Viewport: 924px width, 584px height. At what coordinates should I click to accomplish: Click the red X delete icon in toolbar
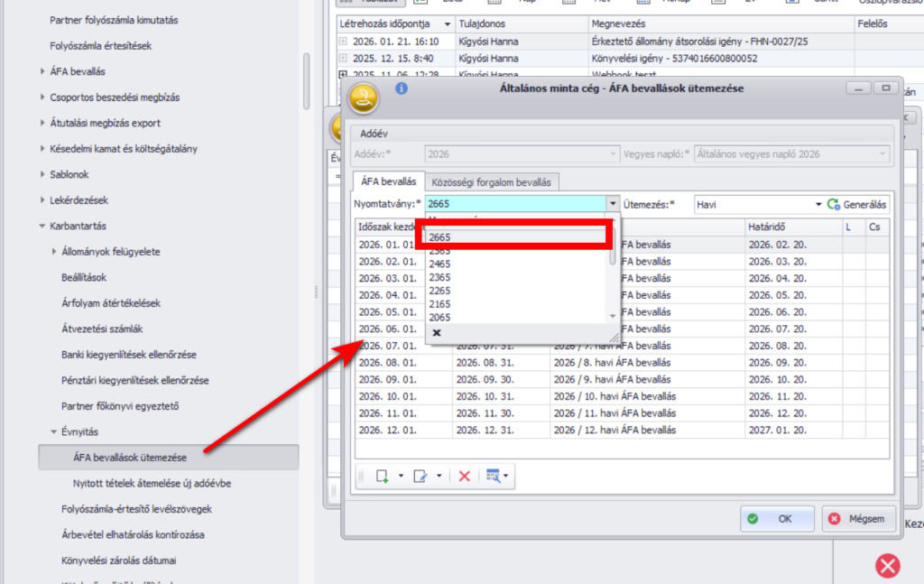point(464,476)
